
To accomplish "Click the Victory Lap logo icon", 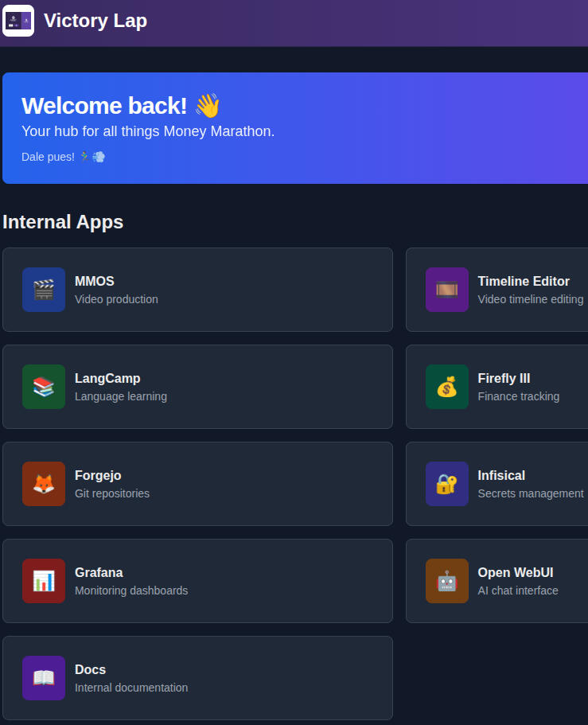I will 18,21.
